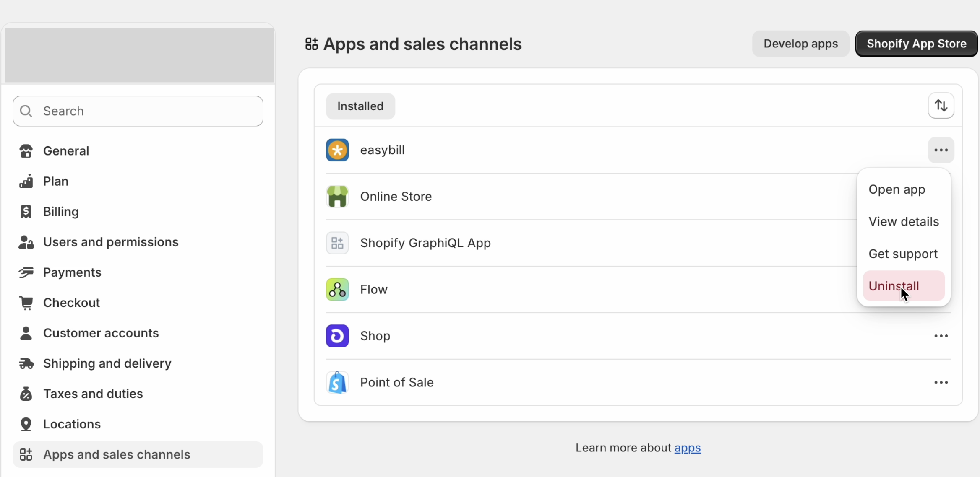Click the Online Store app name

click(x=396, y=197)
